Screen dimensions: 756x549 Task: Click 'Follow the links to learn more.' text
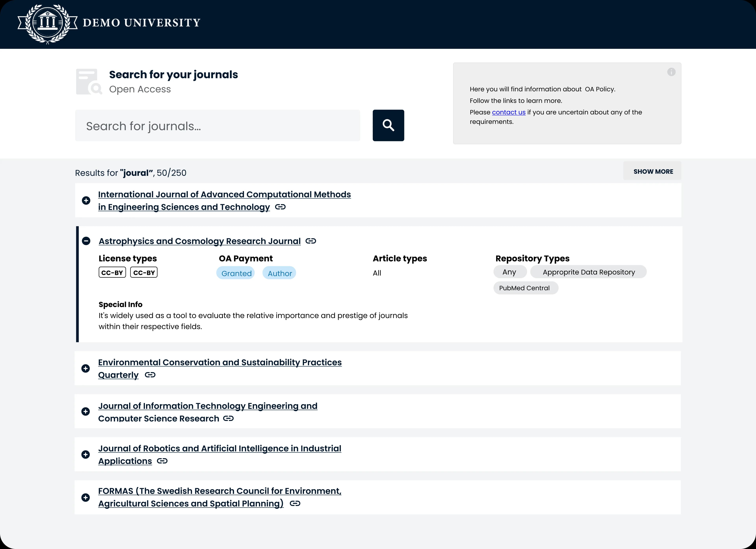click(x=516, y=101)
